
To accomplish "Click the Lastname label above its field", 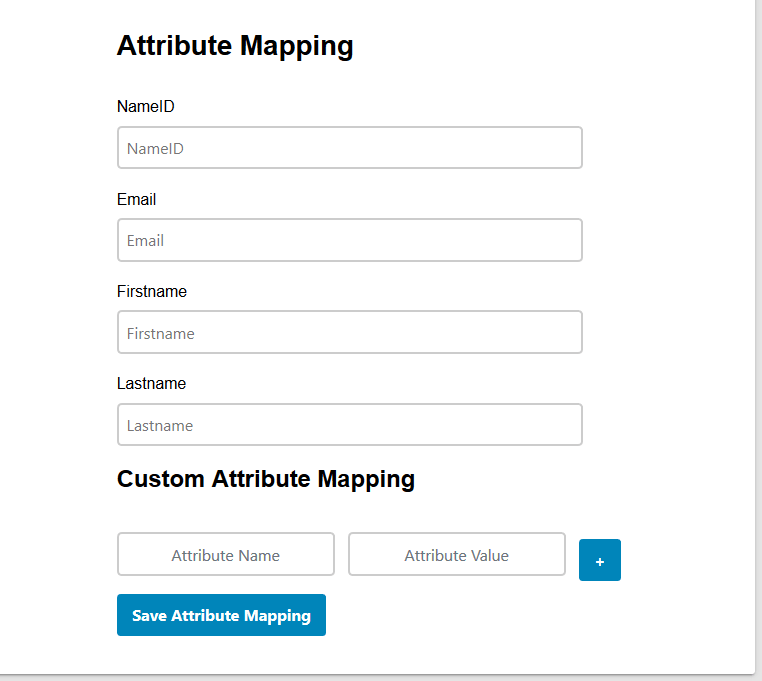I will point(151,384).
